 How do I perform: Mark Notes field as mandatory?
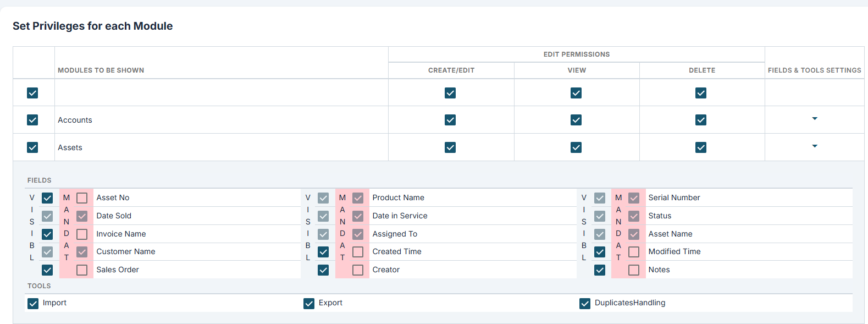coord(634,270)
